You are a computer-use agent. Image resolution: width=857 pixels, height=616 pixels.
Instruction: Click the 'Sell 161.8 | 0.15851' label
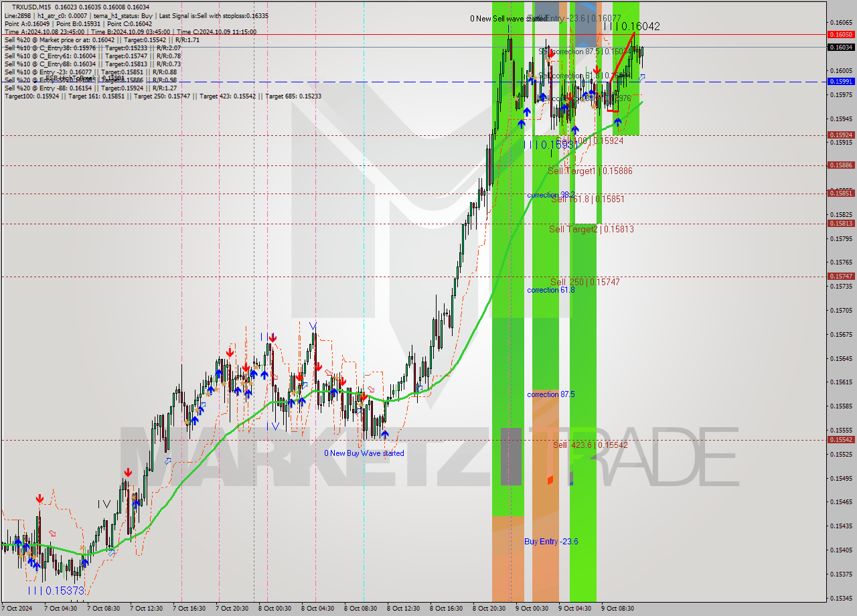point(588,199)
